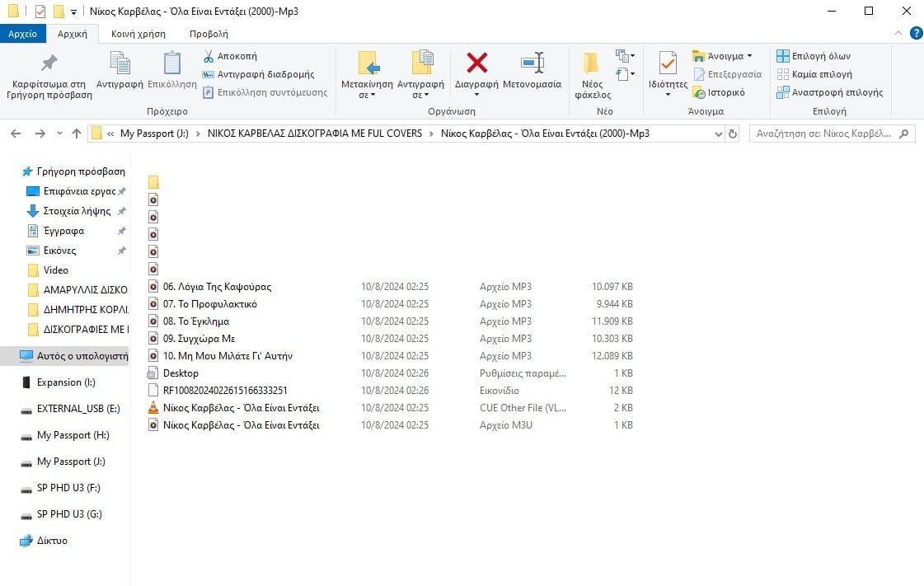This screenshot has height=586, width=924.
Task: Click My Passport (J:) in address bar
Action: point(154,134)
